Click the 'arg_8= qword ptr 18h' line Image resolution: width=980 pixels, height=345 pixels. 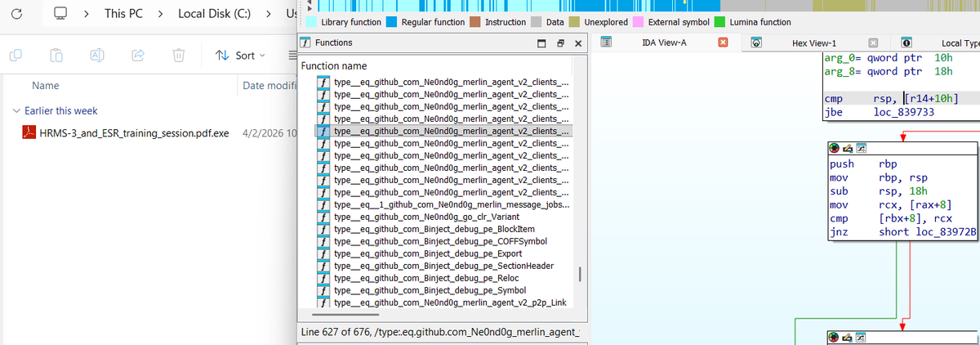888,72
